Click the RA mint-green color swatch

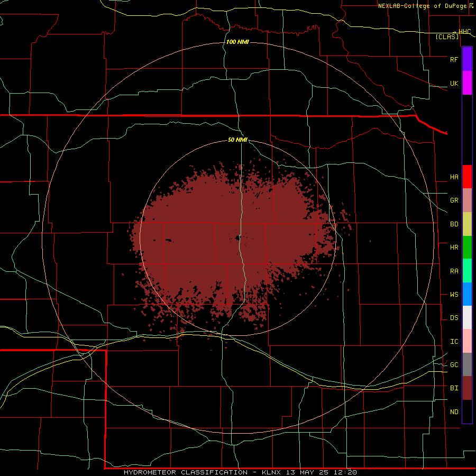click(x=467, y=271)
